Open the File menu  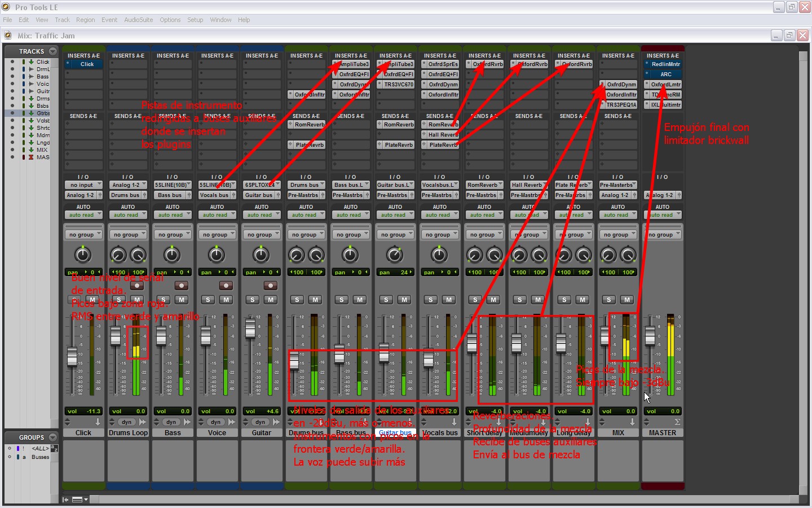[x=7, y=20]
